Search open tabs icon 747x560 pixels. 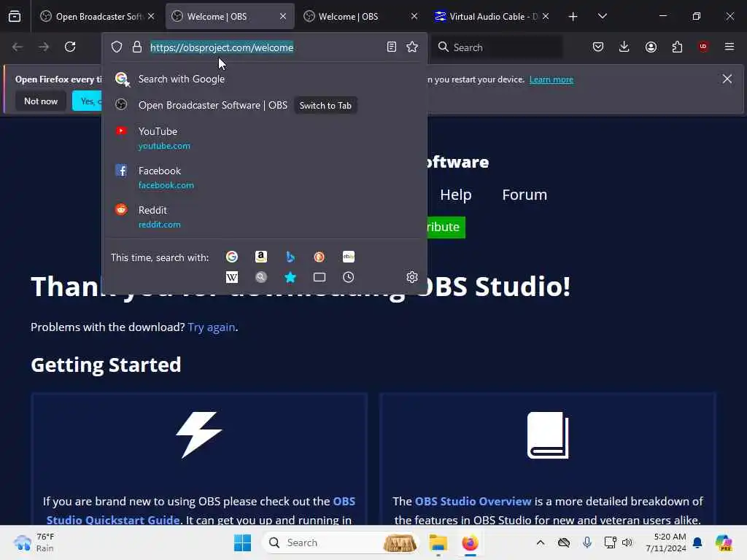pyautogui.click(x=320, y=277)
